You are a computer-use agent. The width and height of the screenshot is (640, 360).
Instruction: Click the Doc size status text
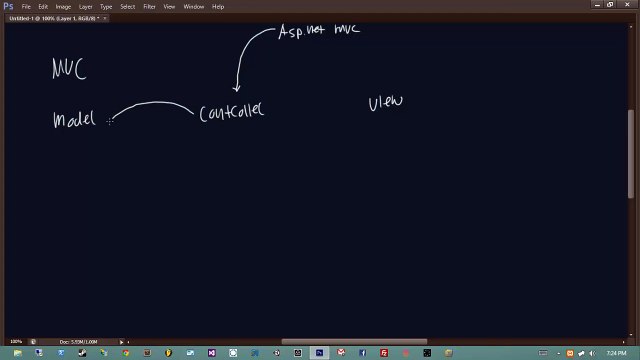[78, 342]
